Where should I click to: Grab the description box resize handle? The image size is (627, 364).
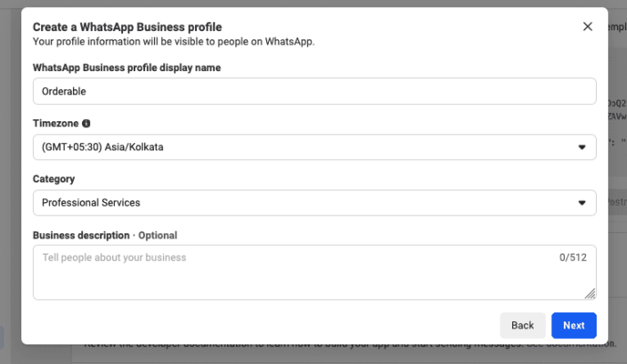point(590,294)
